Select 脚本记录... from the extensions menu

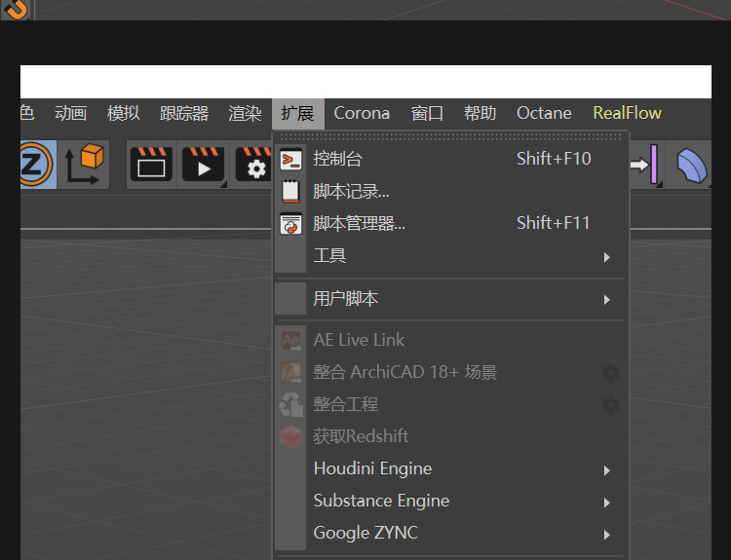click(451, 191)
